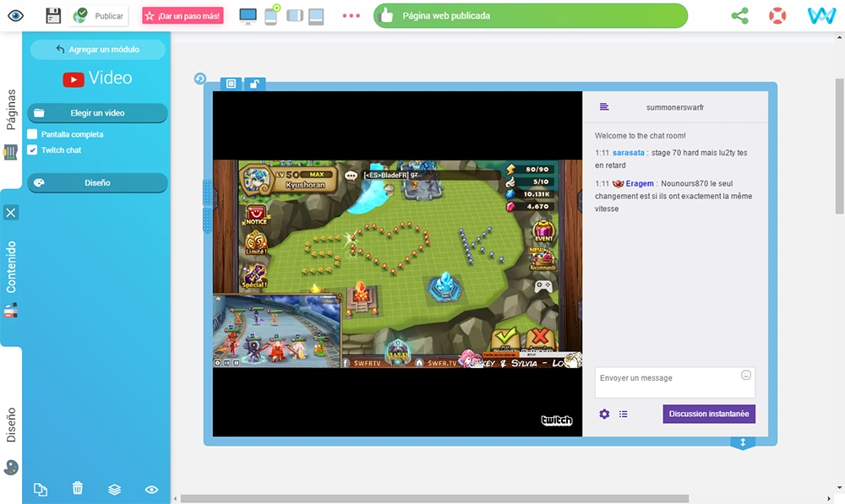Toggle module visibility with the panel eye icon

click(151, 490)
